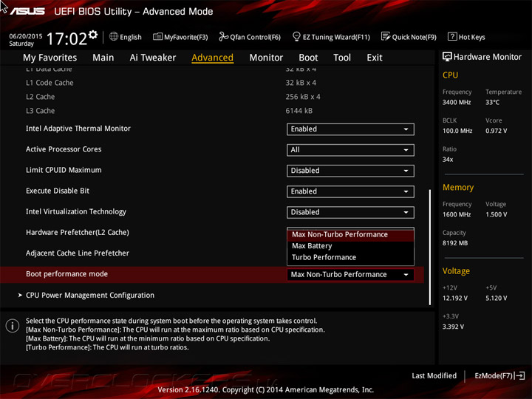Viewport: 532px width, 399px height.
Task: Open Intel Virtualization Technology dropdown
Action: [x=350, y=212]
